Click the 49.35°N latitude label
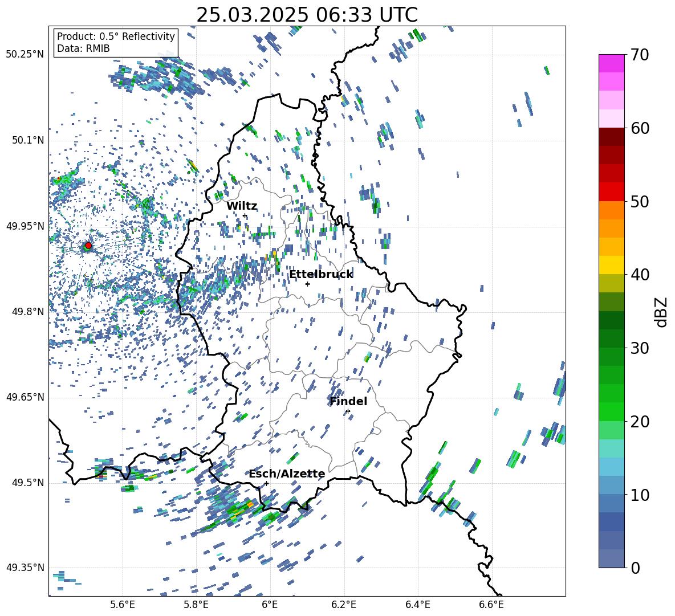675x616 pixels. pyautogui.click(x=25, y=568)
